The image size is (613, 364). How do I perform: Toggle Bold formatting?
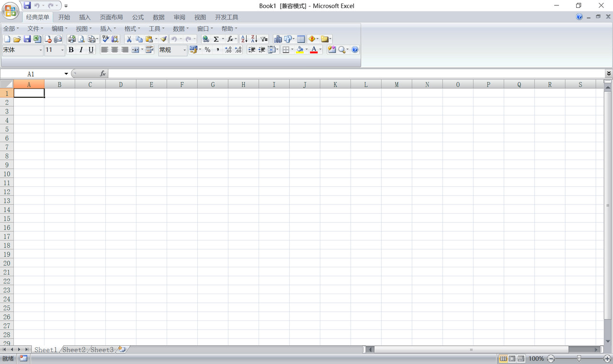pyautogui.click(x=71, y=50)
